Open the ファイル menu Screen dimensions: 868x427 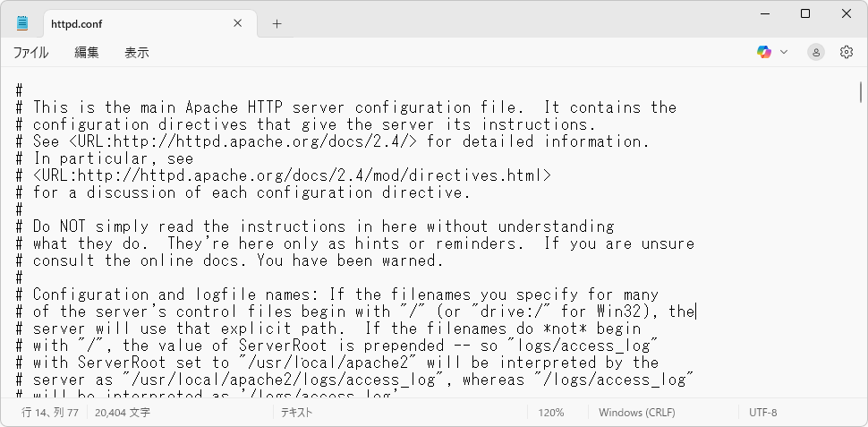tap(30, 53)
